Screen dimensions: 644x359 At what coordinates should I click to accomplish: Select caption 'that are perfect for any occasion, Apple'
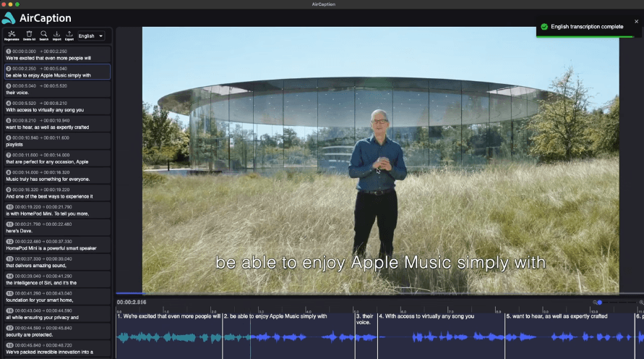(x=58, y=159)
